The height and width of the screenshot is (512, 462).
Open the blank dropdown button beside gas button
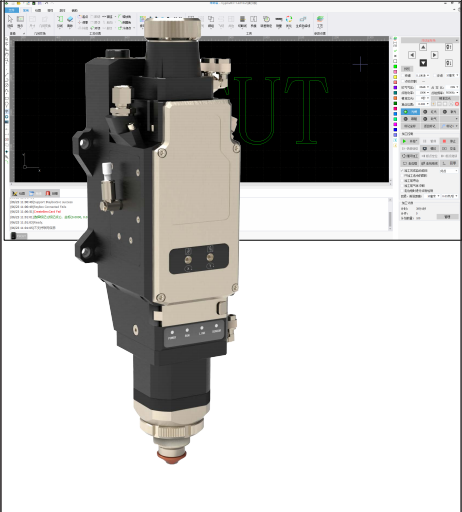(449, 119)
